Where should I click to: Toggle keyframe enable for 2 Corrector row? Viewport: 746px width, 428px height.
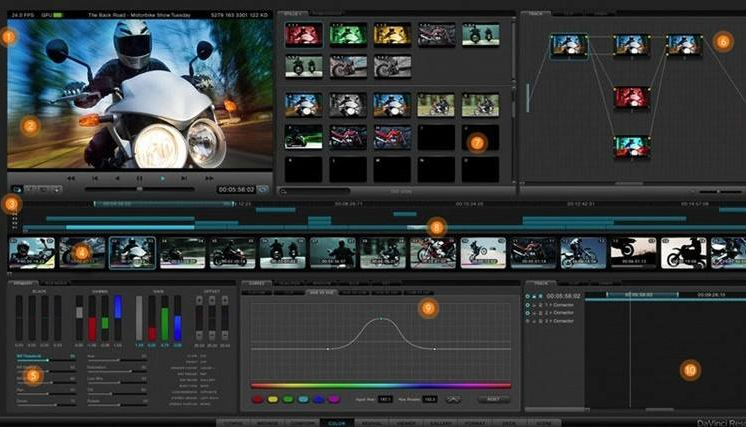click(x=528, y=313)
